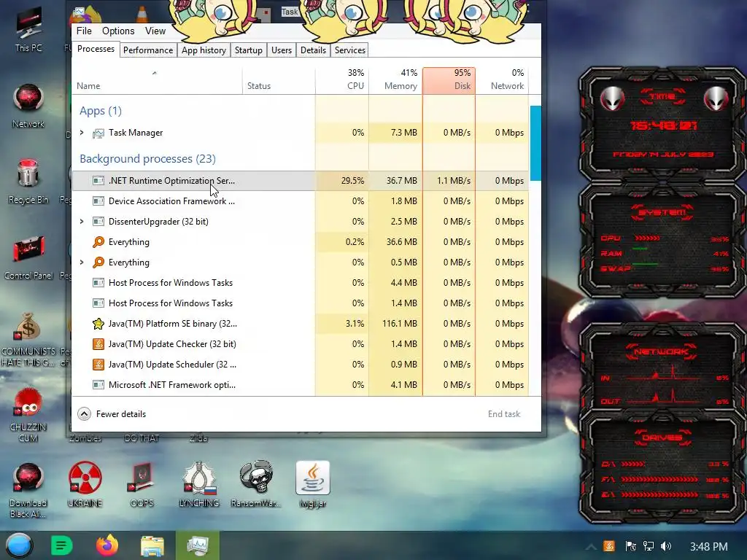Sort by the Memory column header
747x560 pixels.
395,80
